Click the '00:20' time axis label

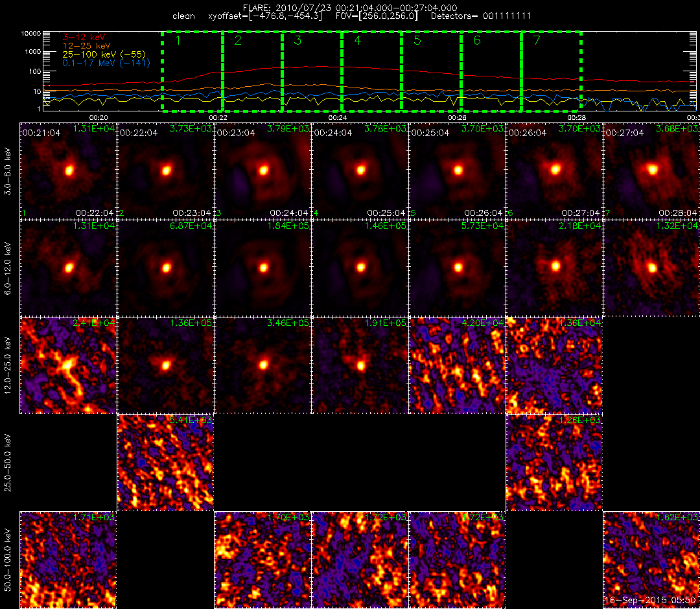click(x=99, y=118)
